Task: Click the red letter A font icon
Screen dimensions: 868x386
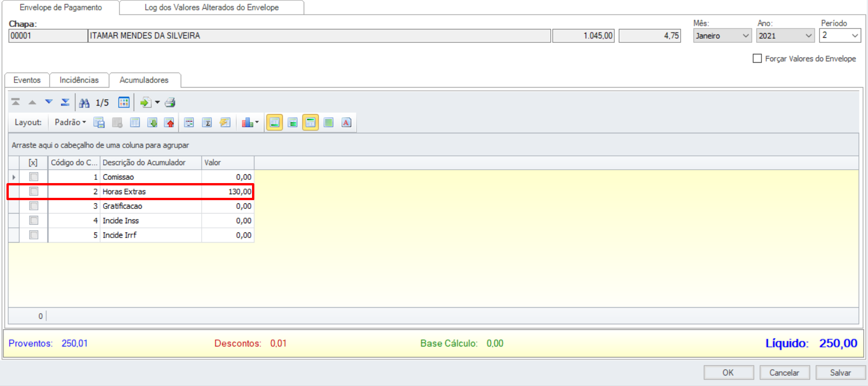Action: pyautogui.click(x=346, y=123)
